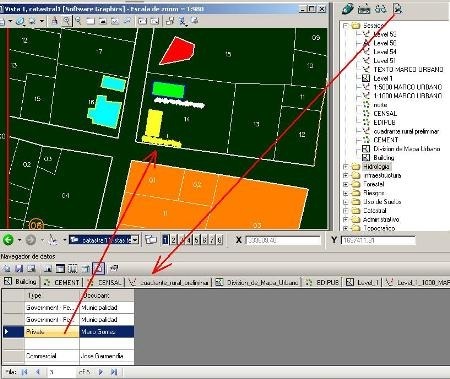Click the binoculars search icon
The image size is (450, 379).
380,9
